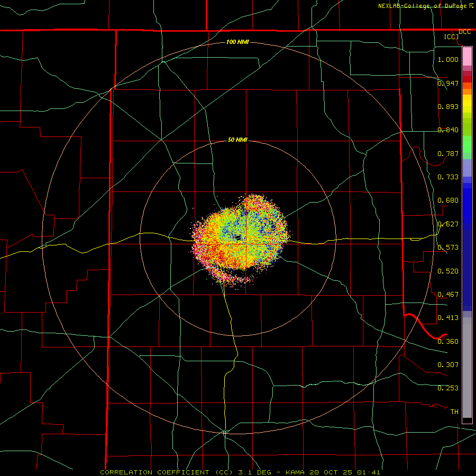
Task: Click the 100 NMI range ring label
Action: click(237, 42)
